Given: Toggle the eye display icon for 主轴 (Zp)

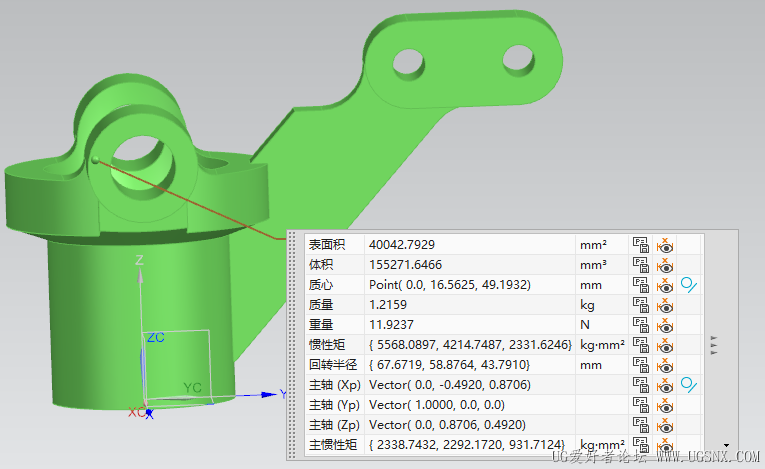Looking at the screenshot, I should (664, 425).
